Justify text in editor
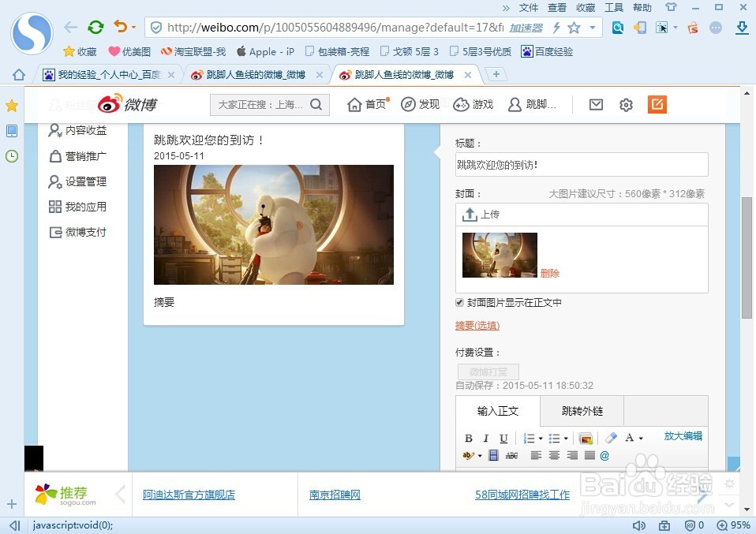Image resolution: width=756 pixels, height=534 pixels. 589,455
